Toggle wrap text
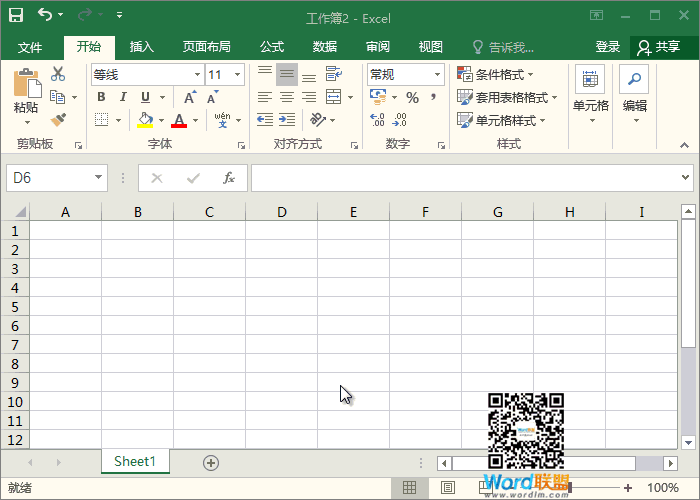Screen dimensions: 700x500 coord(333,74)
